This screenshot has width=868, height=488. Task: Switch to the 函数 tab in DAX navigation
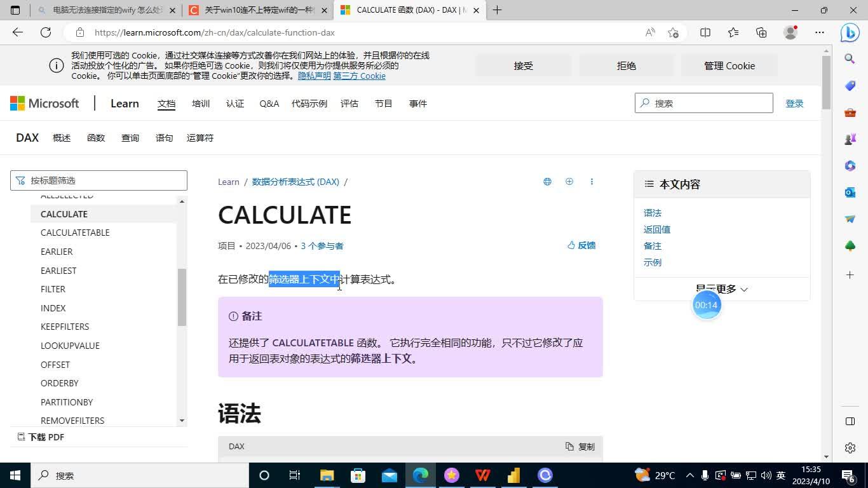[96, 138]
